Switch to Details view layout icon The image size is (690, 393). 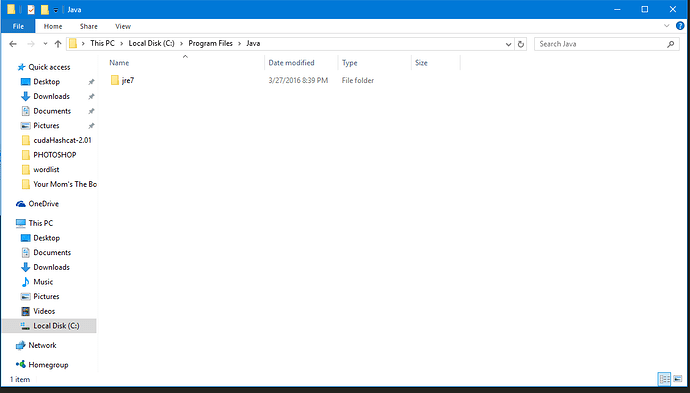[x=664, y=379]
